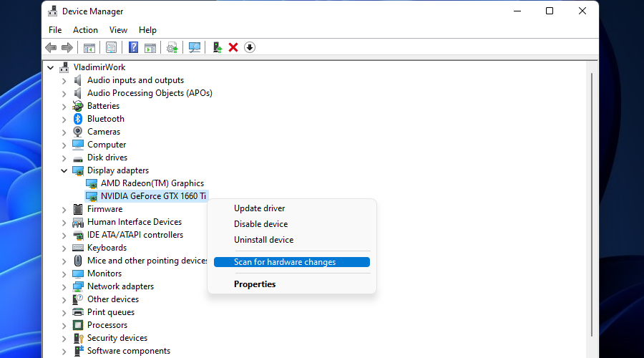Expand the Computer category chevron
The image size is (644, 358).
pos(64,145)
